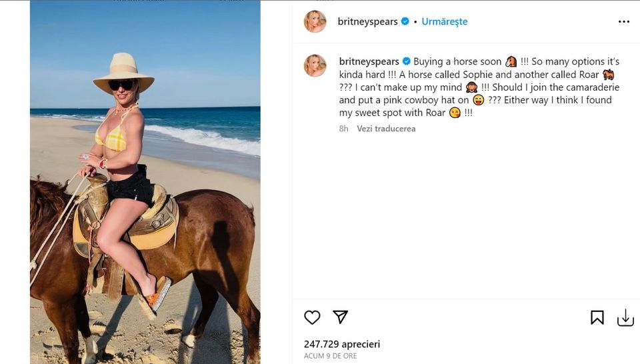The image size is (640, 364).
Task: Open the avatar beside the caption
Action: pyautogui.click(x=315, y=65)
